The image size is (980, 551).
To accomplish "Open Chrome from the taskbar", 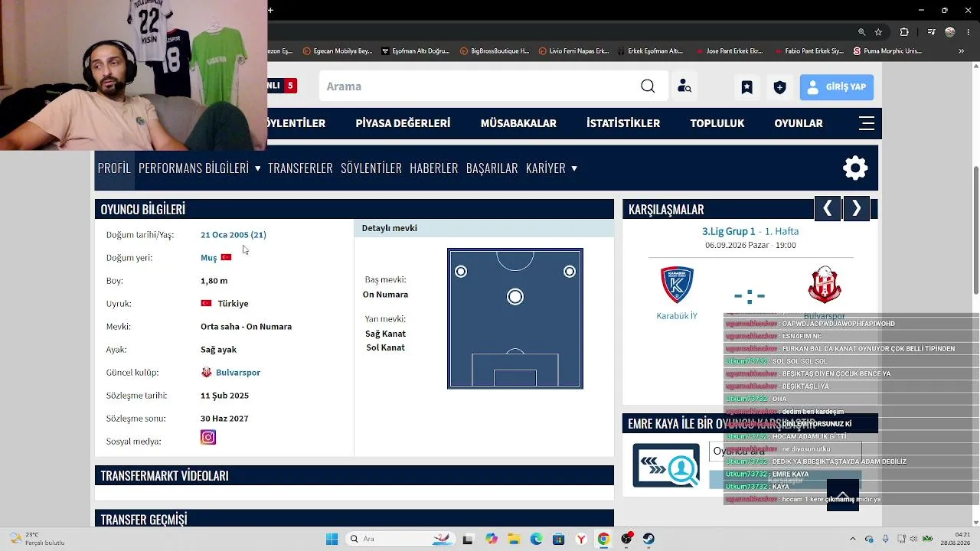I will click(x=603, y=539).
